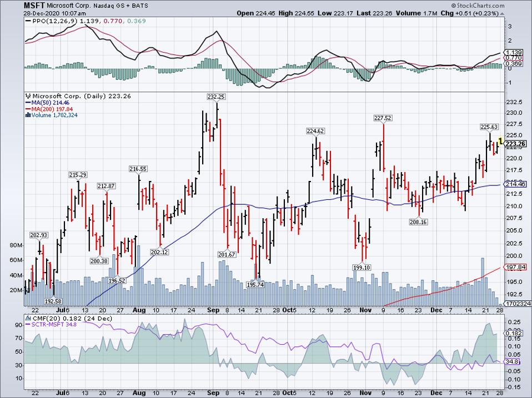The image size is (532, 398).
Task: Click the 201.67 low price label
Action: point(227,255)
